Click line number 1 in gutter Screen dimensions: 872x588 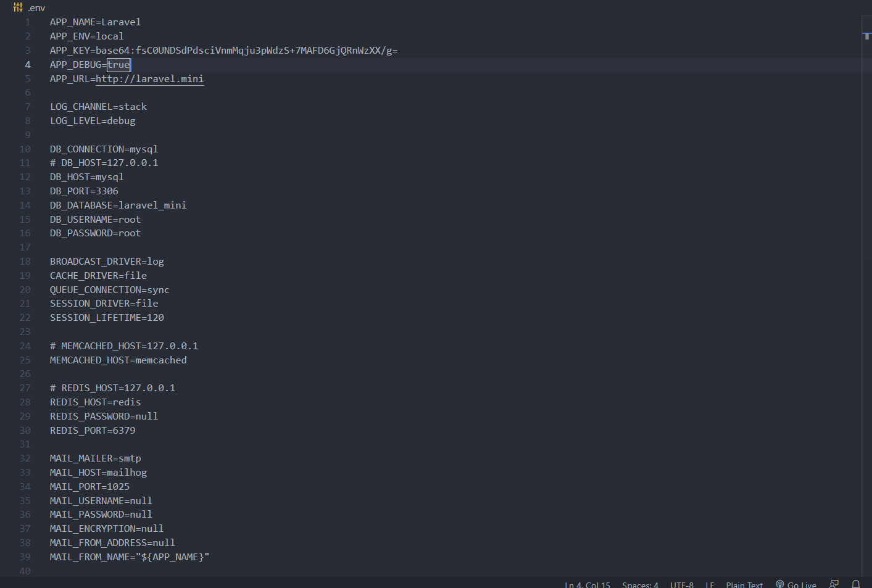click(x=28, y=22)
